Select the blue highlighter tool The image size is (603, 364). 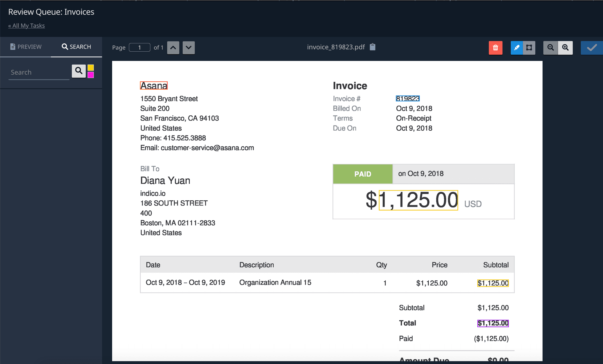517,48
